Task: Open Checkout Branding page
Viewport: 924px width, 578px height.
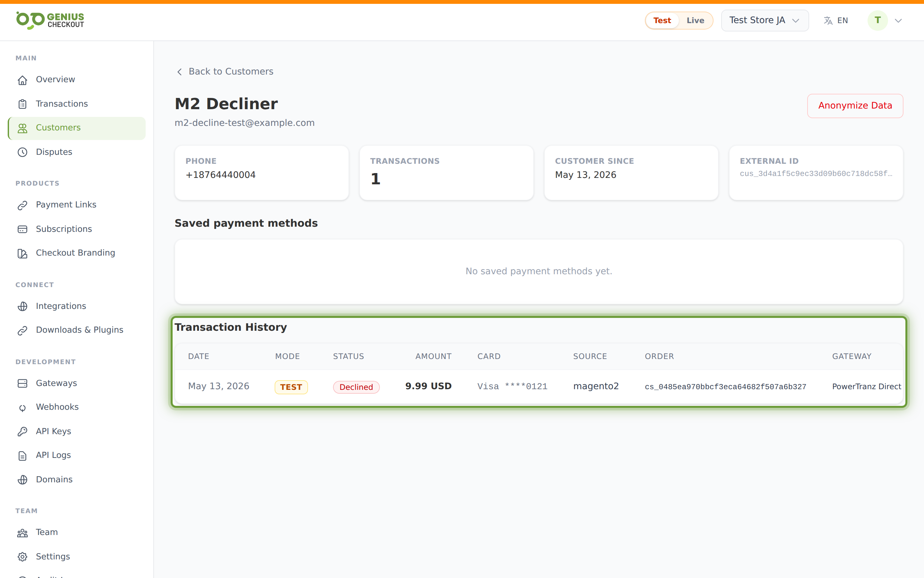Action: pyautogui.click(x=76, y=253)
